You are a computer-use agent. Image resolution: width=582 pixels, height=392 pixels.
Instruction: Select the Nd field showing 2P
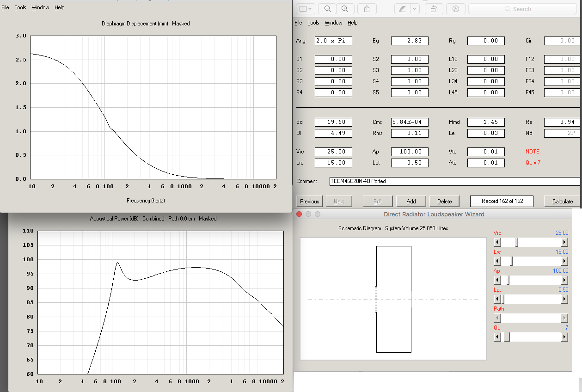(563, 133)
